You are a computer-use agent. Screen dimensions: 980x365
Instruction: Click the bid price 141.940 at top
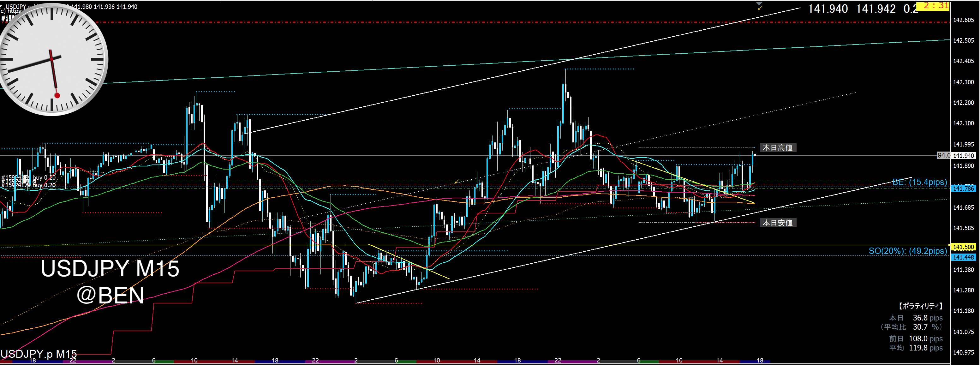pos(828,9)
